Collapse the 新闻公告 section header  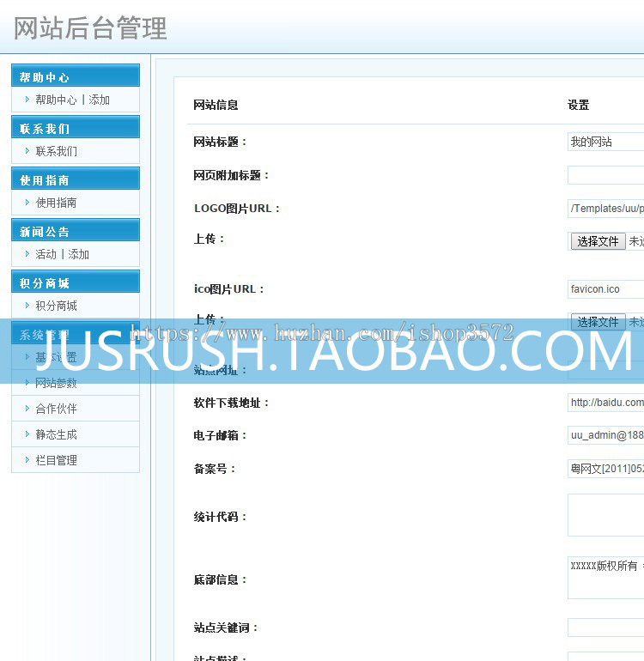[76, 230]
